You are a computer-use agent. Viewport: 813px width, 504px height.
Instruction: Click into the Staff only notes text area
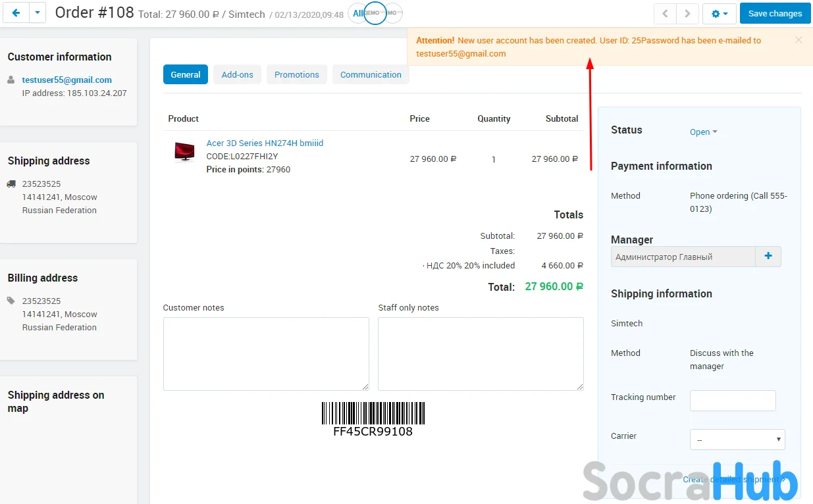point(481,354)
